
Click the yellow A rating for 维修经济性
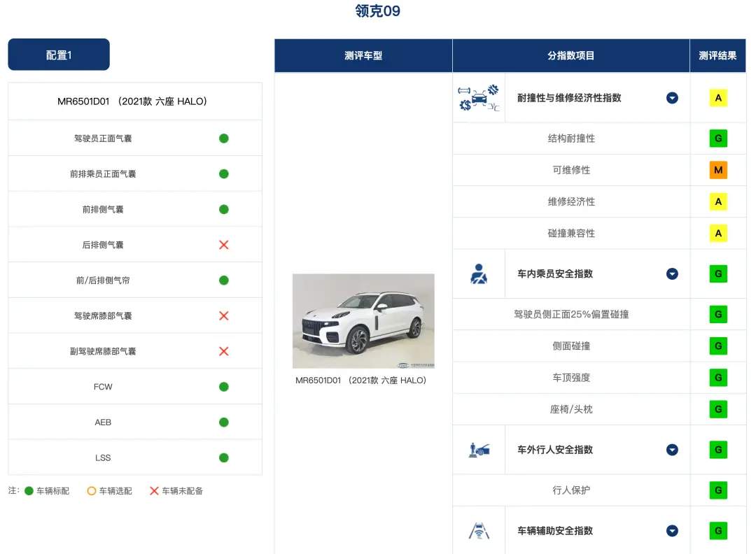point(718,201)
